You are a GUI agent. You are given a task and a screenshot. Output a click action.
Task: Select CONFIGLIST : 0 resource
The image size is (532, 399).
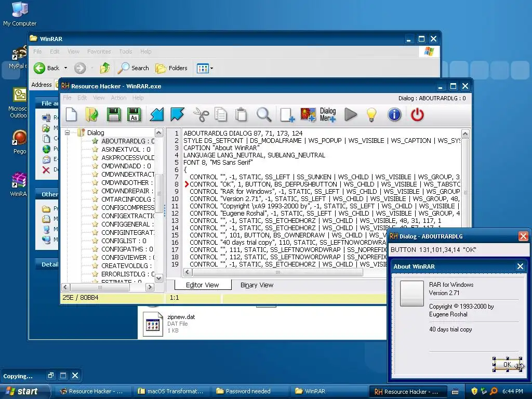coord(124,241)
